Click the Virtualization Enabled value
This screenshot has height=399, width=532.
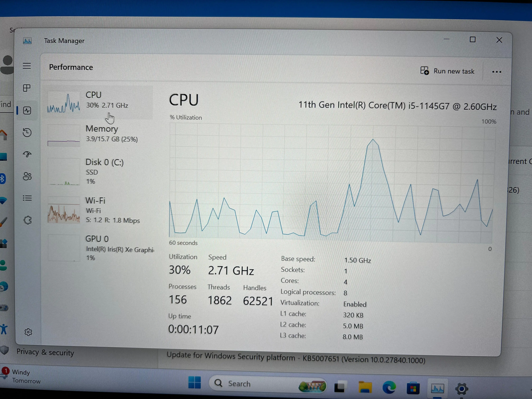point(355,304)
